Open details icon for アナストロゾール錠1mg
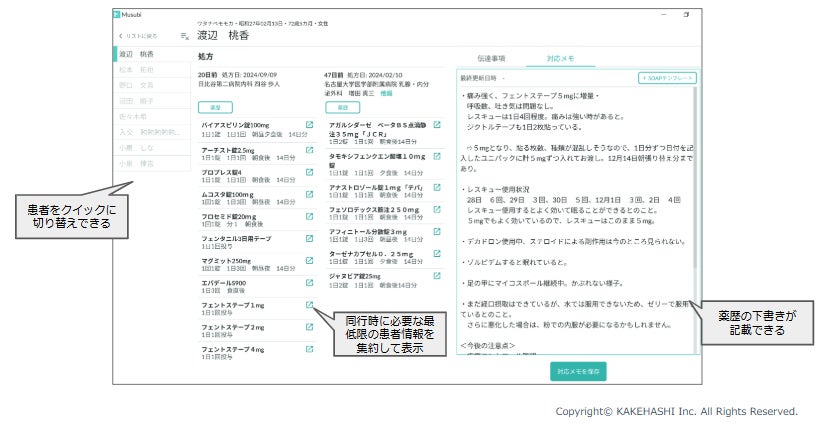Image resolution: width=820 pixels, height=423 pixels. [437, 187]
